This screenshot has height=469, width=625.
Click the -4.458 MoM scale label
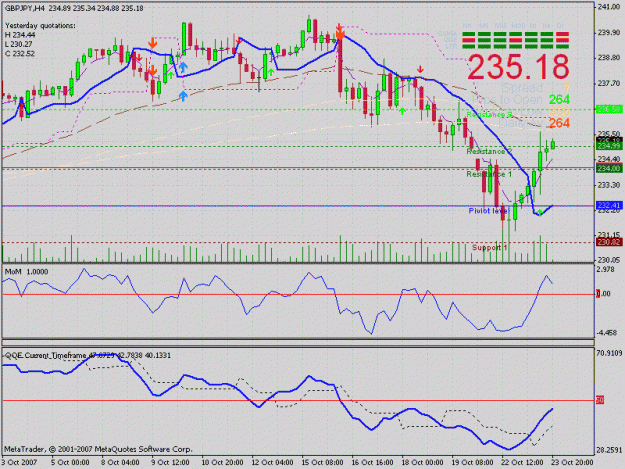(x=607, y=332)
